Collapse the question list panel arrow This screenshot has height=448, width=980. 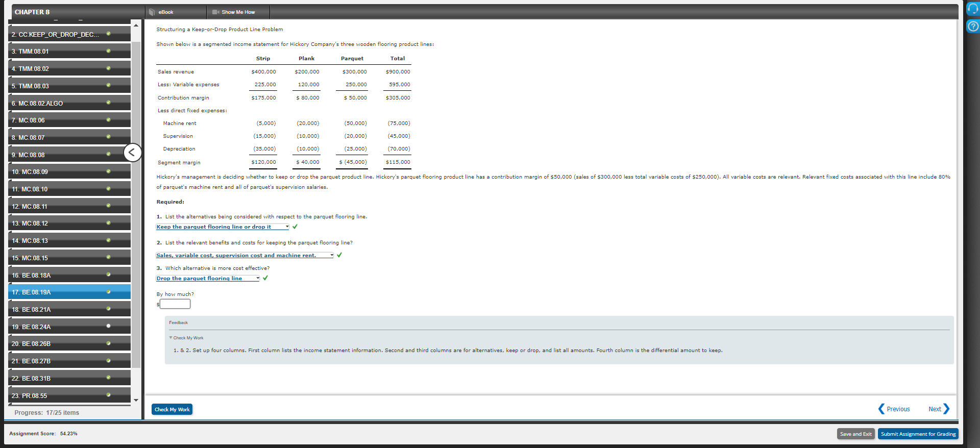pos(133,152)
